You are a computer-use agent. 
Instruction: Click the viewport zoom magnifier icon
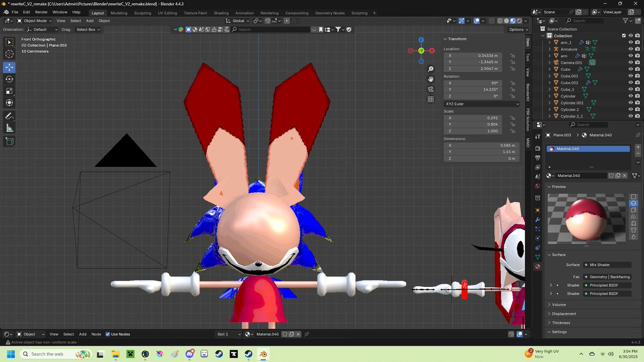coord(430,69)
